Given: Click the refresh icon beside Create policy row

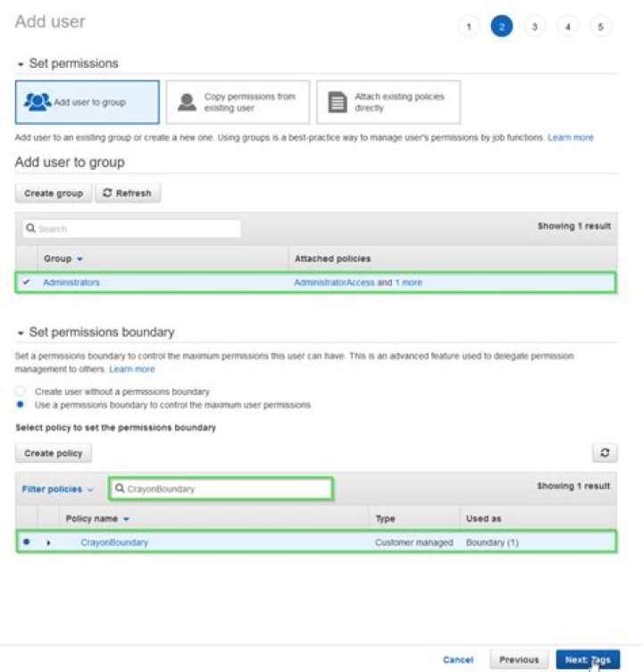Looking at the screenshot, I should tap(605, 453).
